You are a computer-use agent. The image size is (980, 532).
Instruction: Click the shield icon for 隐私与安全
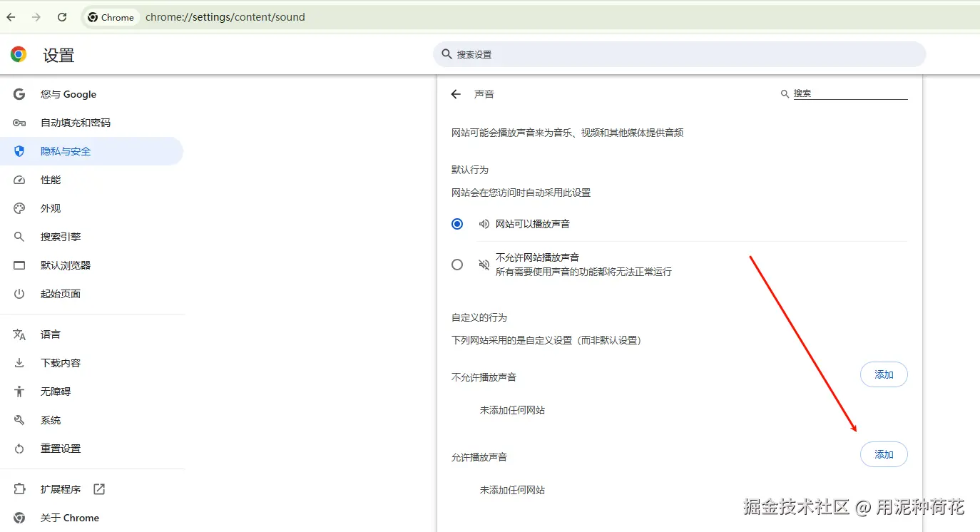(19, 151)
